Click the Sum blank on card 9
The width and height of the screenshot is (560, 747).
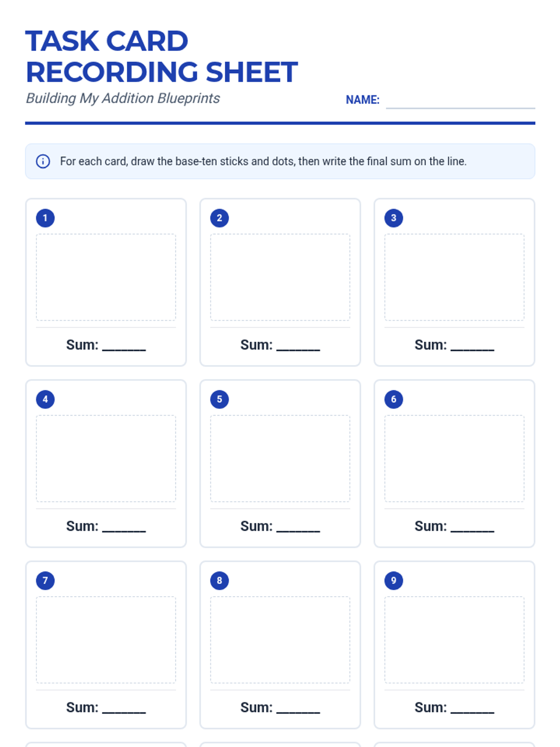[x=472, y=708]
